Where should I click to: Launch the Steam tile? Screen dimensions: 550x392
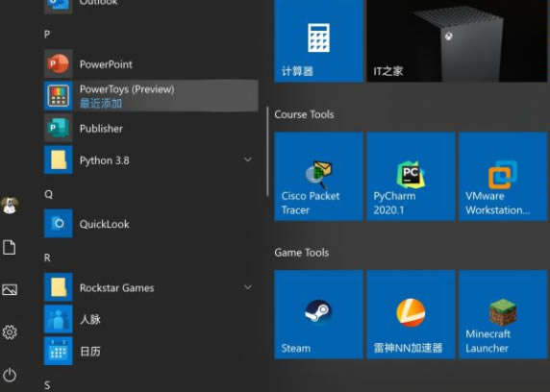(x=318, y=314)
